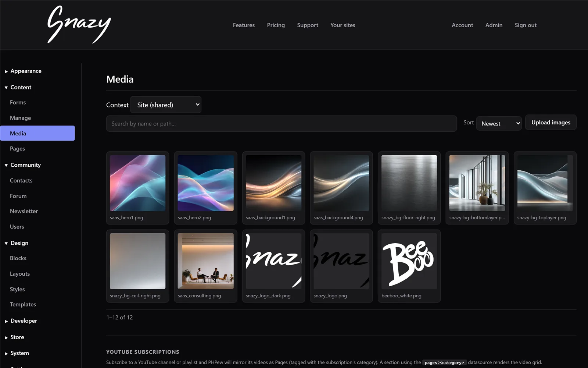
Task: Select the snazy-bg-toplayer.png thumbnail
Action: (x=545, y=183)
